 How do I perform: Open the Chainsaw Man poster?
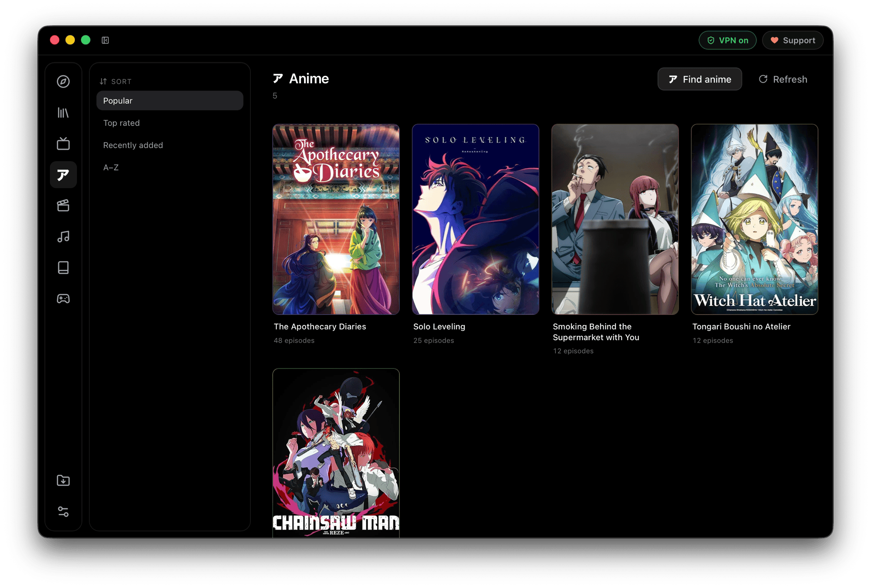coord(336,453)
